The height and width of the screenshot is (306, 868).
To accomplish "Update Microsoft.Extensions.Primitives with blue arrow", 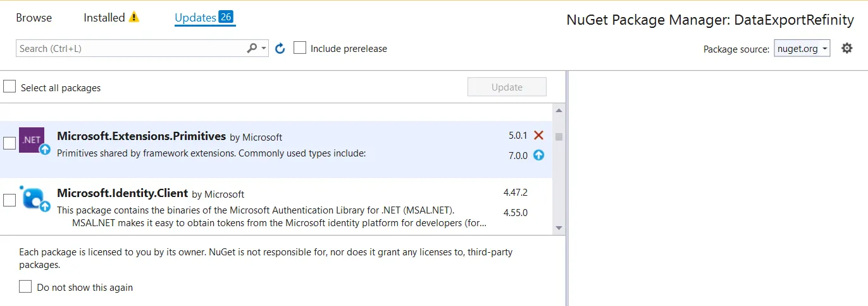I will 538,155.
